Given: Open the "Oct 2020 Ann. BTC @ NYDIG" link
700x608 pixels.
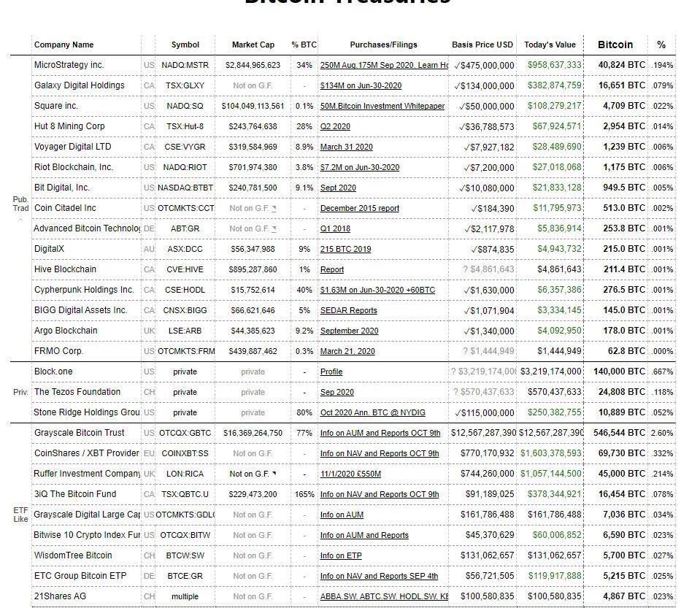Looking at the screenshot, I should [372, 413].
